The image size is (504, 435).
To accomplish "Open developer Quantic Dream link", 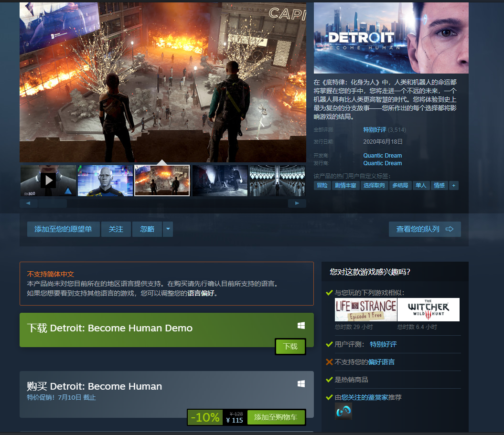I will 383,156.
